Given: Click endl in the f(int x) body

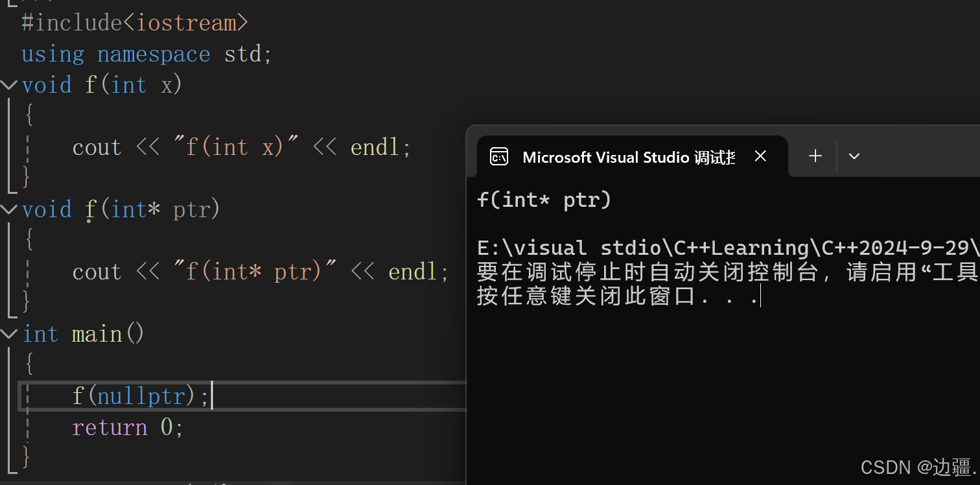Looking at the screenshot, I should point(375,147).
